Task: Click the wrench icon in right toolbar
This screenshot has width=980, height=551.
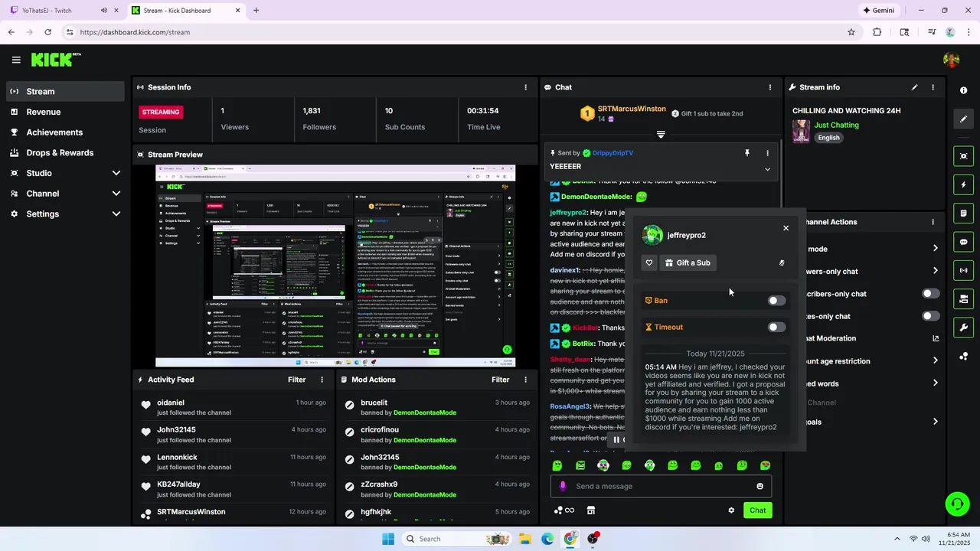Action: (x=963, y=328)
